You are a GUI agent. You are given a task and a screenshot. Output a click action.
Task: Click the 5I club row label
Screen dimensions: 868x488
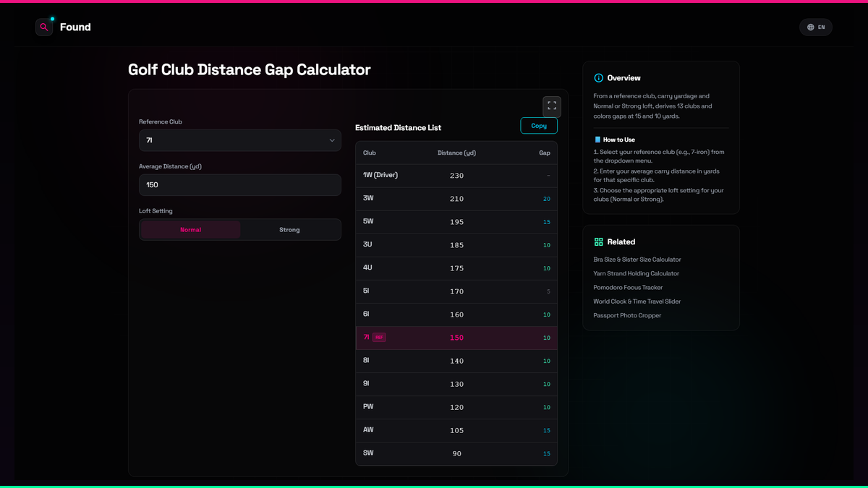[366, 291]
